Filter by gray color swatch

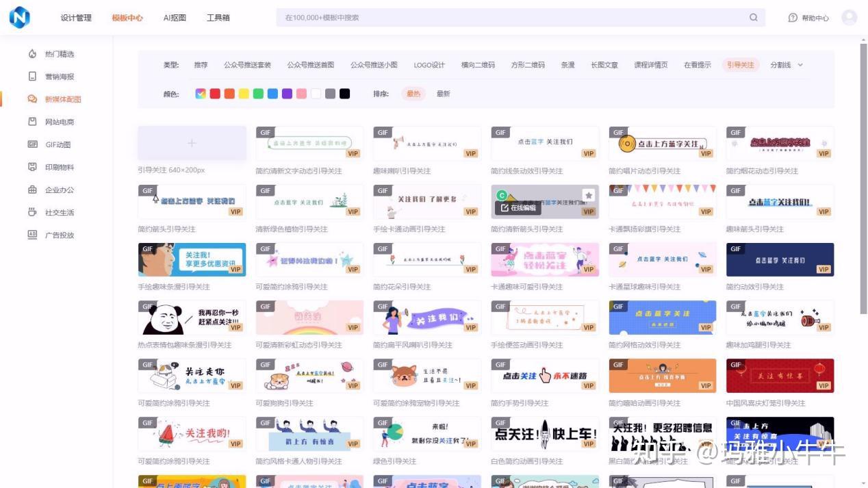point(330,94)
